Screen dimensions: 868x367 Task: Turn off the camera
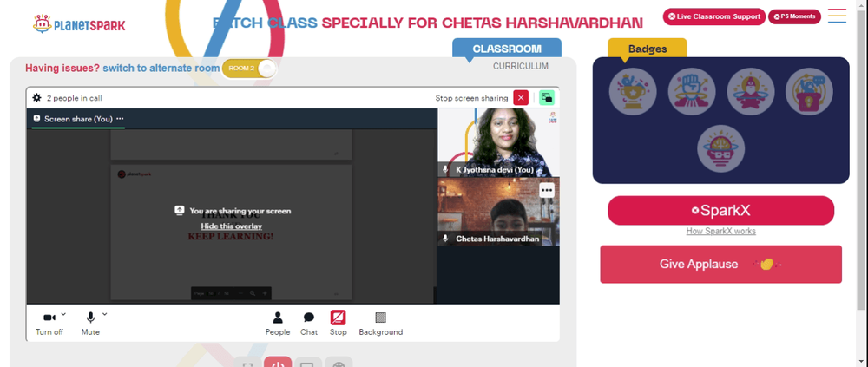click(49, 324)
